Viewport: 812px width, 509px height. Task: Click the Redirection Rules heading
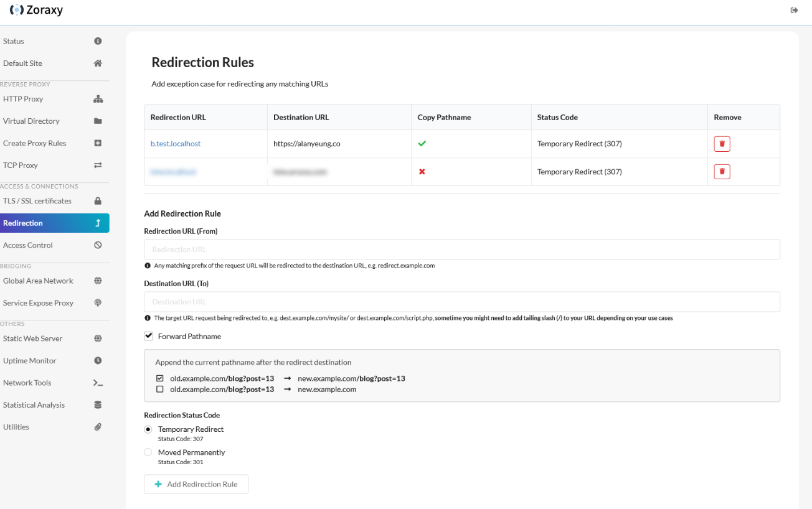click(x=203, y=62)
